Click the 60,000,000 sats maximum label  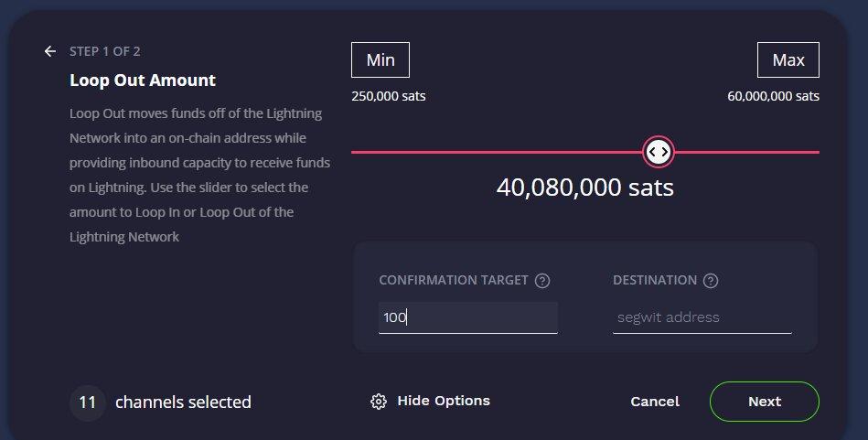pyautogui.click(x=773, y=96)
